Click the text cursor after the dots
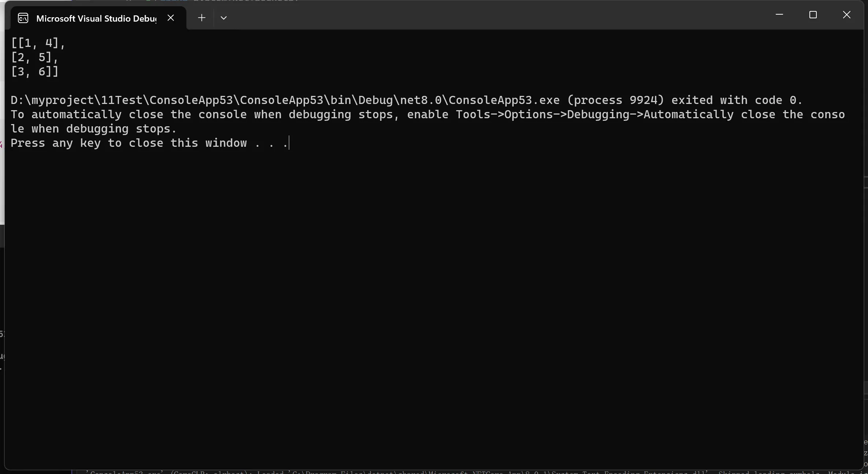 pyautogui.click(x=289, y=143)
